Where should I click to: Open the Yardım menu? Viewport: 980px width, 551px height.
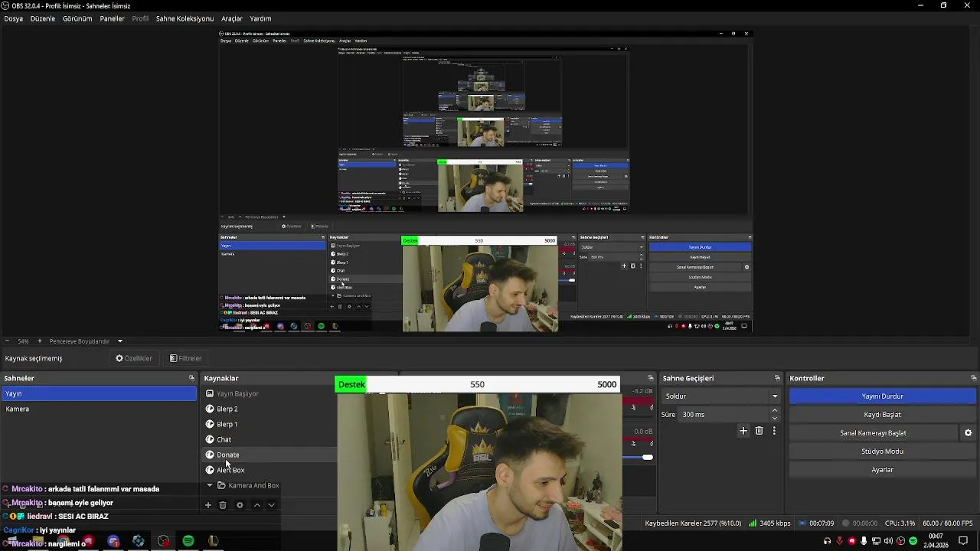tap(260, 18)
